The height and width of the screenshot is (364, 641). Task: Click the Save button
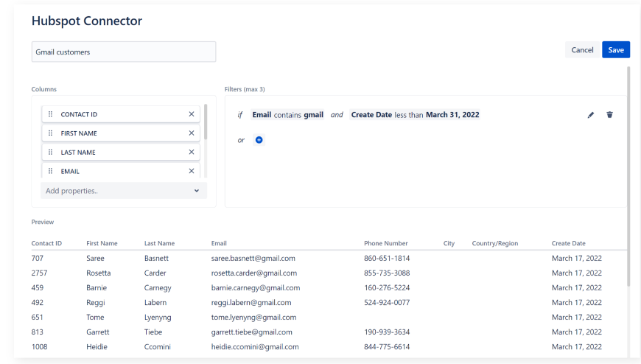click(616, 50)
